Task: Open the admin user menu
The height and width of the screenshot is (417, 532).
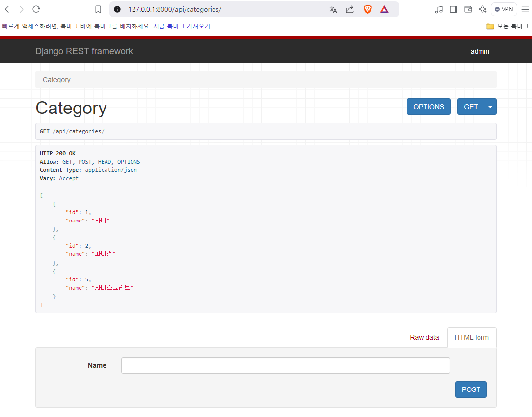Action: pos(480,51)
